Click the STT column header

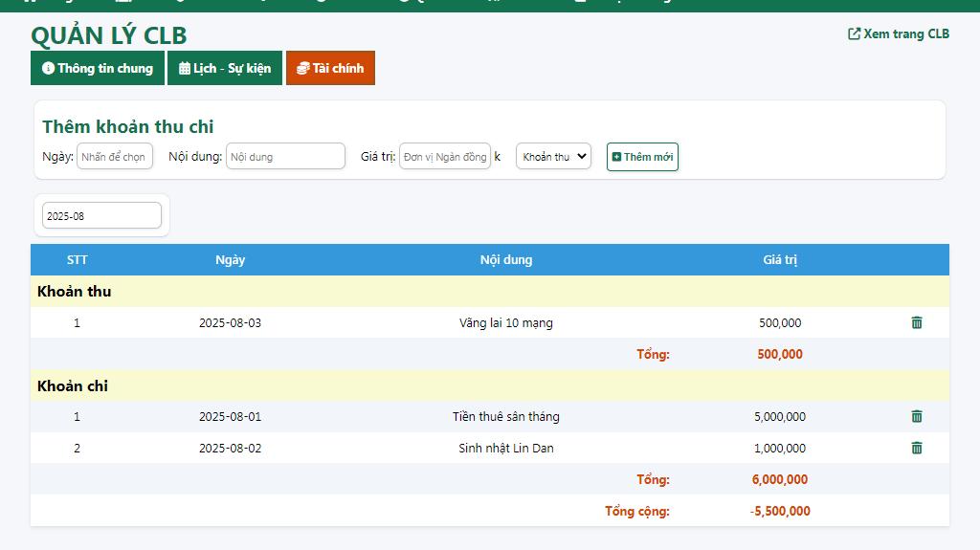tap(77, 260)
